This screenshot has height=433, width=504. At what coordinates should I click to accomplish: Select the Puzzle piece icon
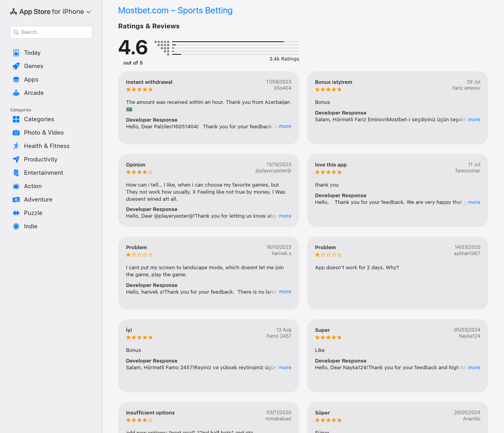click(x=16, y=213)
